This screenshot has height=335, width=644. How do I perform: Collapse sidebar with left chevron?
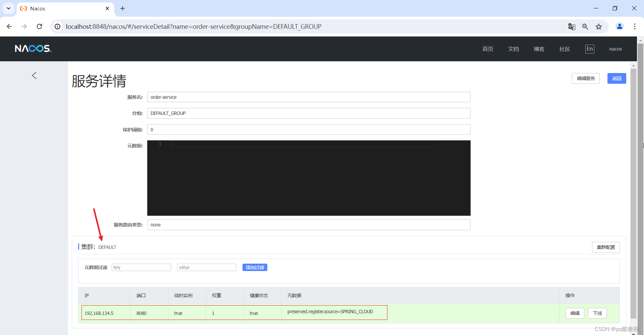pos(34,75)
